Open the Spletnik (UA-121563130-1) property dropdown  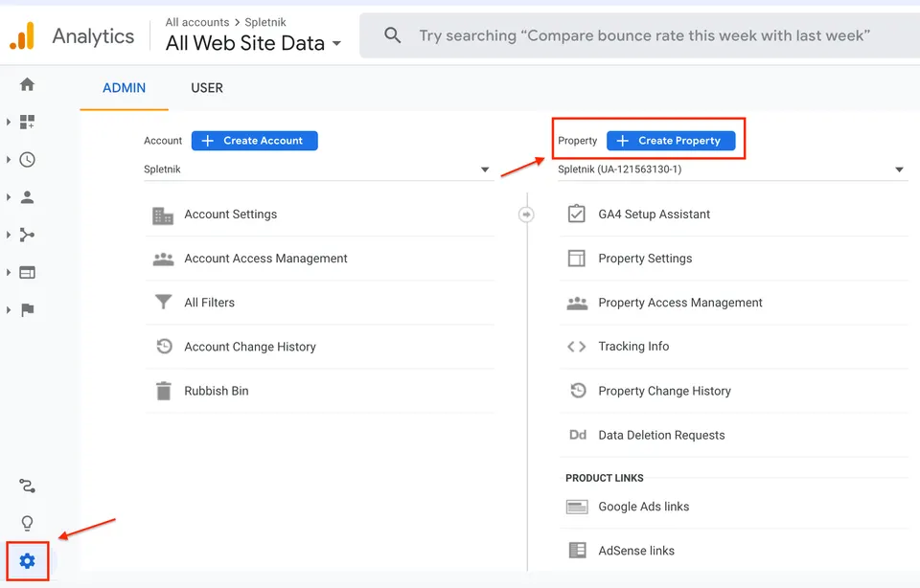[732, 170]
